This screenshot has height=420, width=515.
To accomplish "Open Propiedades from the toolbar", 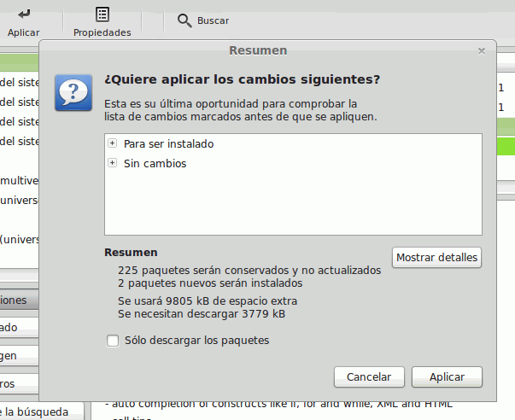I will 102,15.
